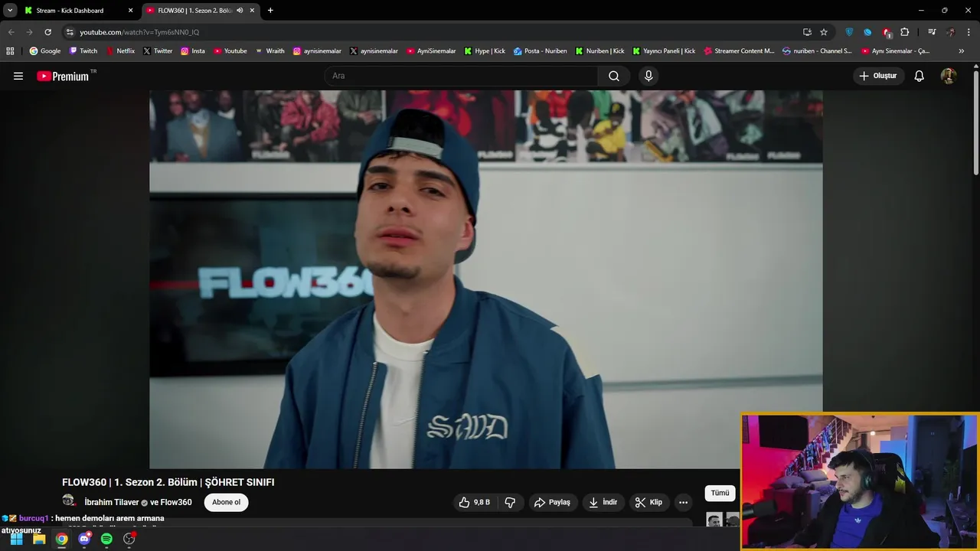Open Discord from the taskbar

[84, 539]
